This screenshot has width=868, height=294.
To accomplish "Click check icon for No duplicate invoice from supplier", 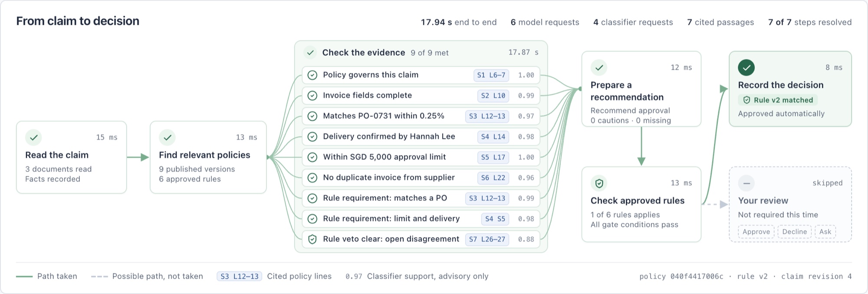I will (x=312, y=178).
